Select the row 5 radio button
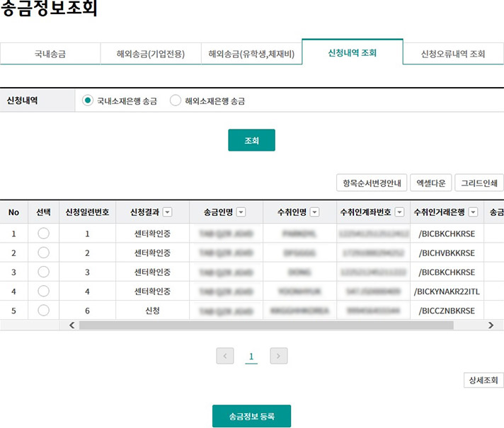Image resolution: width=504 pixels, height=428 pixels. pos(43,310)
